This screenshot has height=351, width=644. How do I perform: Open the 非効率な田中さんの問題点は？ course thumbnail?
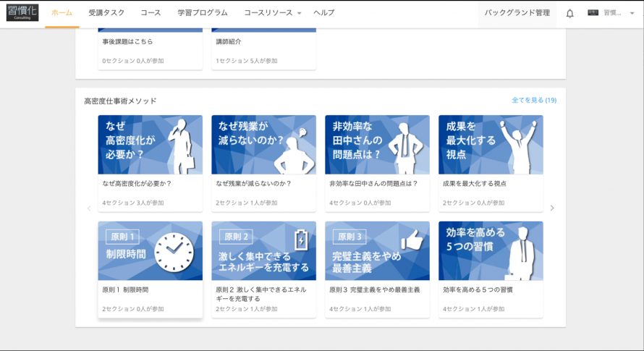(377, 145)
